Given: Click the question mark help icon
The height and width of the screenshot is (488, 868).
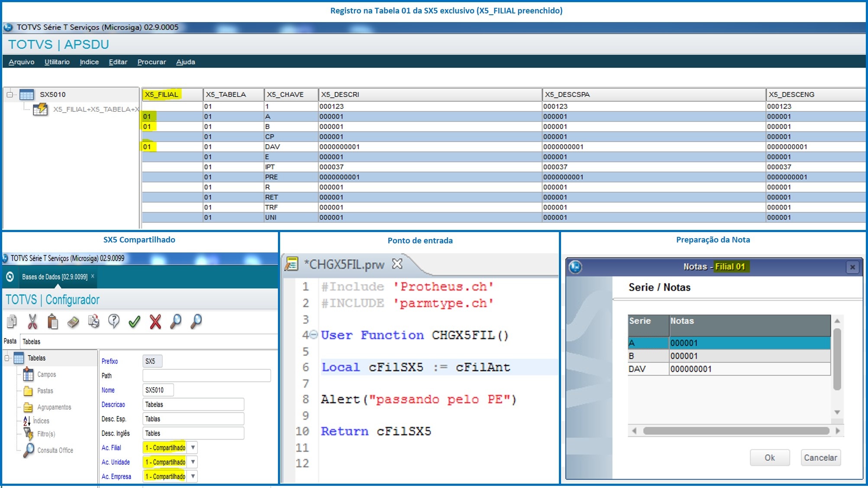Looking at the screenshot, I should coord(114,321).
